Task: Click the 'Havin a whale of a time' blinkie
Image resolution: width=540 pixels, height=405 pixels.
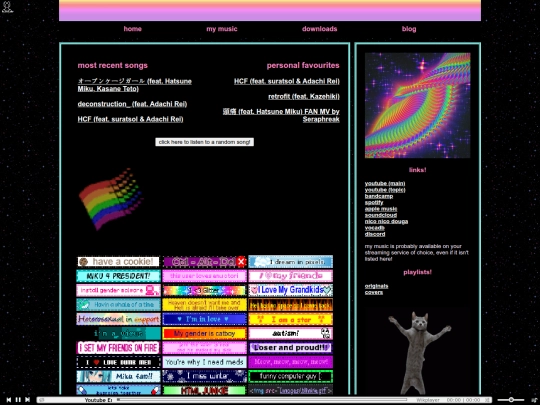Action: click(118, 305)
